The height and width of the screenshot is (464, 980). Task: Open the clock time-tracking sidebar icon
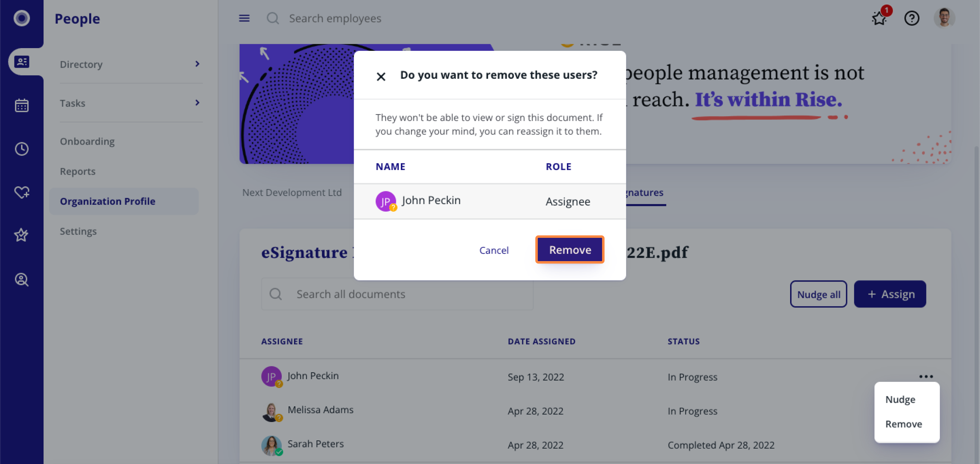[x=22, y=149]
